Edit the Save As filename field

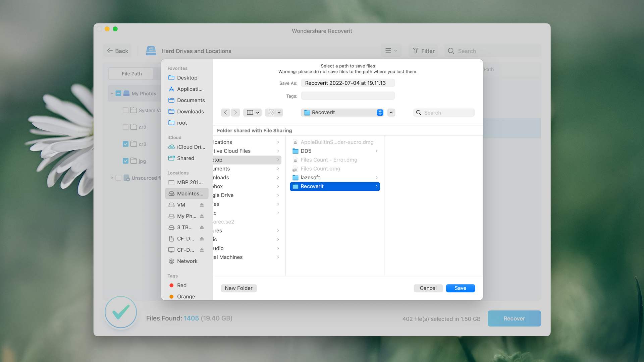348,83
